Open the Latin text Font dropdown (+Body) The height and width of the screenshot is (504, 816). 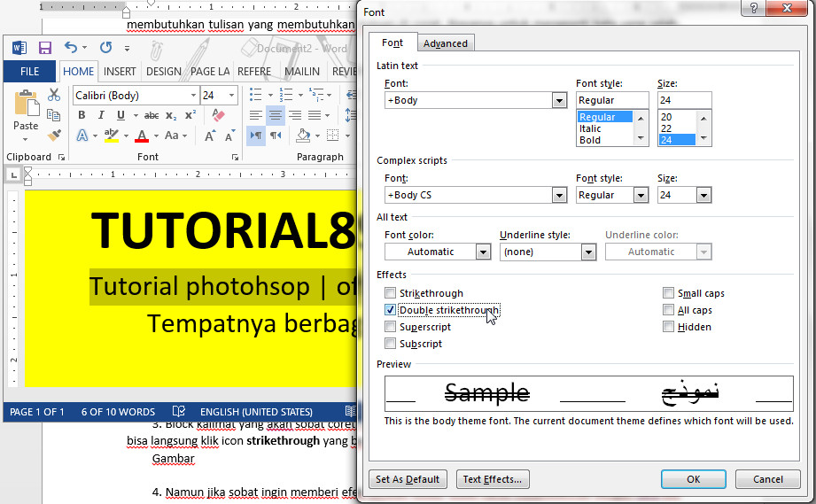coord(559,100)
